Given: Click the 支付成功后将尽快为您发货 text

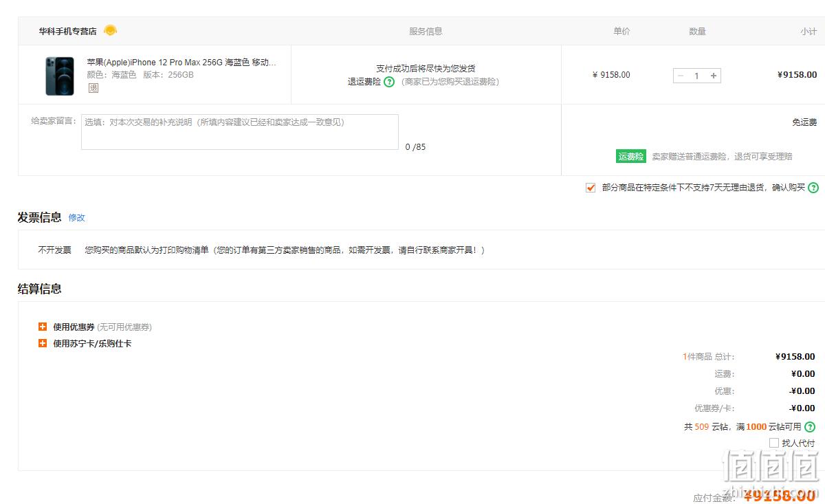Looking at the screenshot, I should click(x=426, y=68).
